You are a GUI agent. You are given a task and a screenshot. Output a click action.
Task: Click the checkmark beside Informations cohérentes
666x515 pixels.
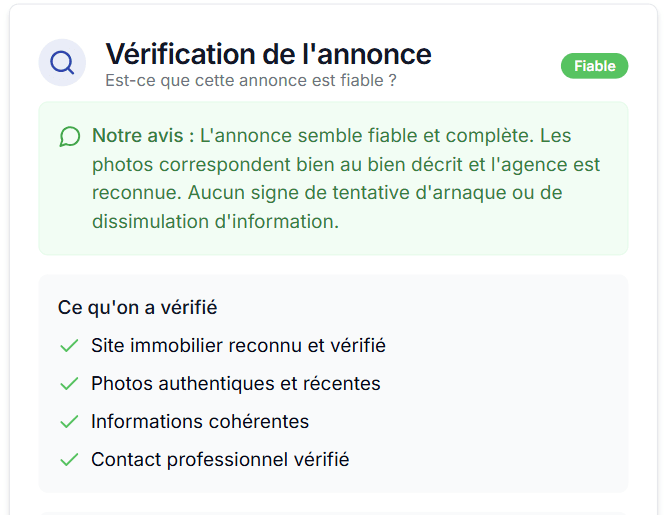(x=69, y=422)
